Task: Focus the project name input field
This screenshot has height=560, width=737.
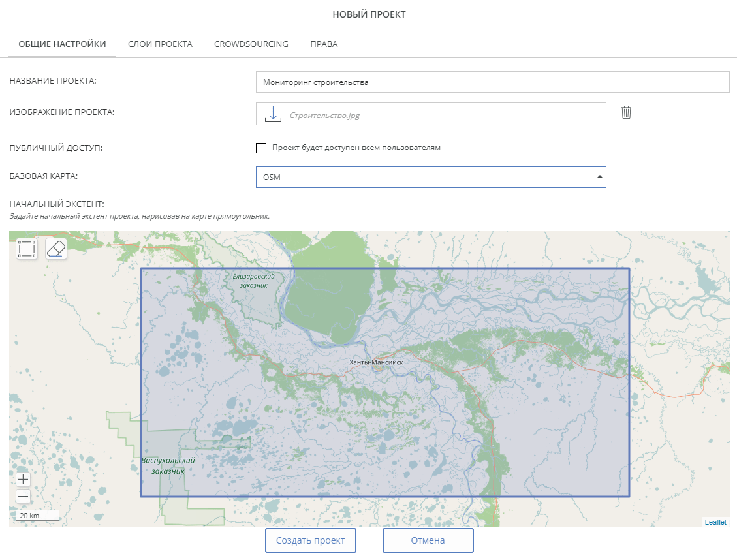Action: point(493,82)
